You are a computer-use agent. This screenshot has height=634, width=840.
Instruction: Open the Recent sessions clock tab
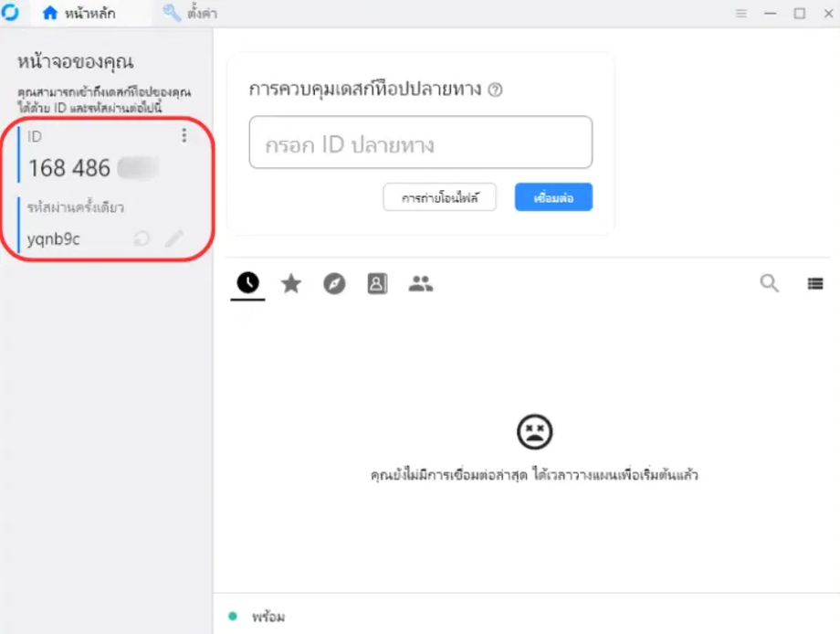pyautogui.click(x=248, y=283)
